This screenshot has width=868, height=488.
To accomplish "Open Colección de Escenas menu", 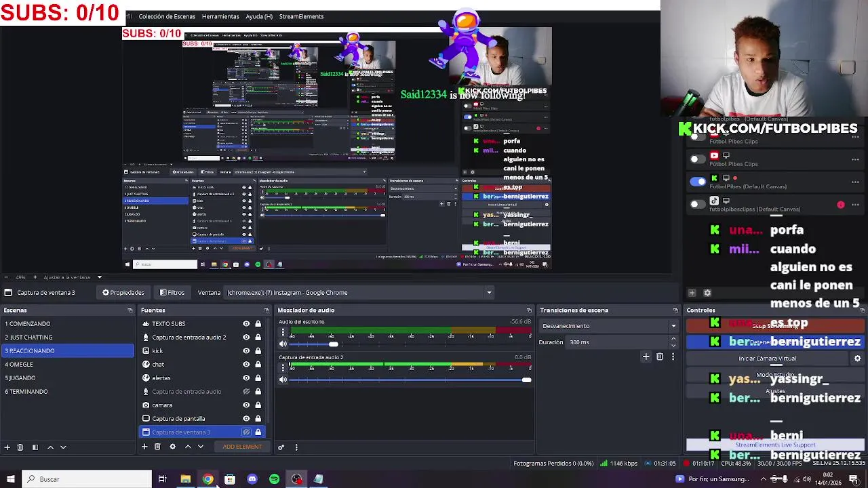I will [x=167, y=16].
